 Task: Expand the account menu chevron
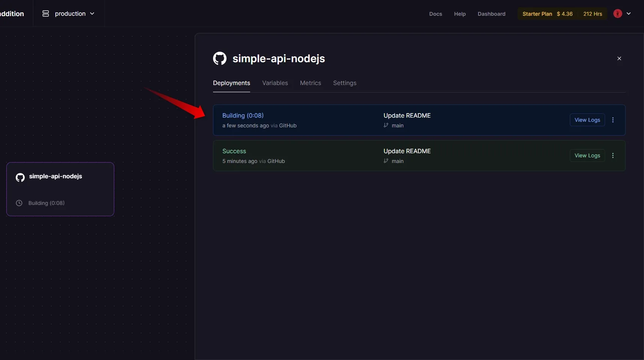tap(629, 13)
